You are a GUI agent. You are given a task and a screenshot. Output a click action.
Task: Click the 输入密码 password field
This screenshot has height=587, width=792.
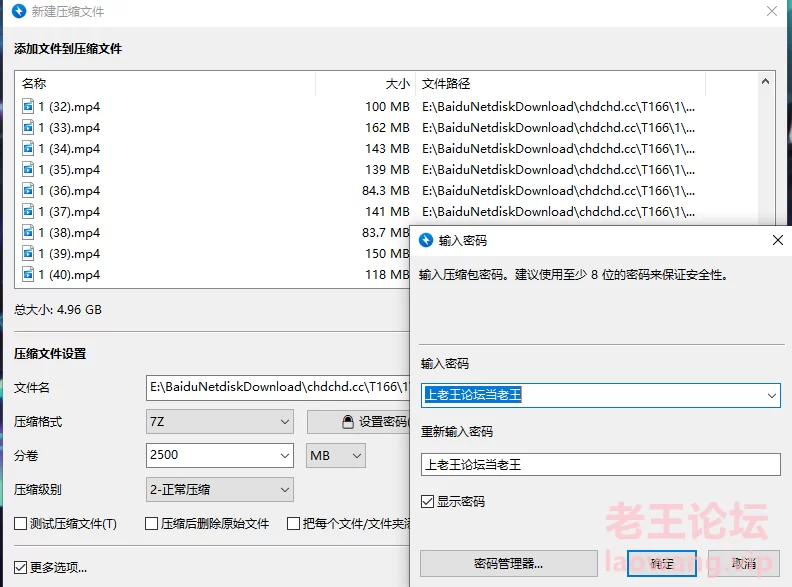click(601, 396)
